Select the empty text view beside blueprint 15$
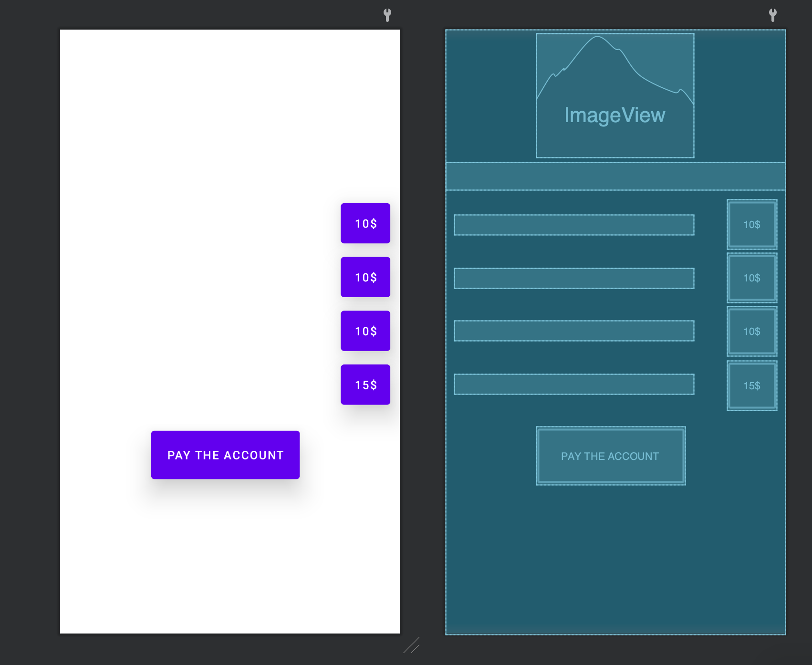Screen dimensions: 812x665 574,384
